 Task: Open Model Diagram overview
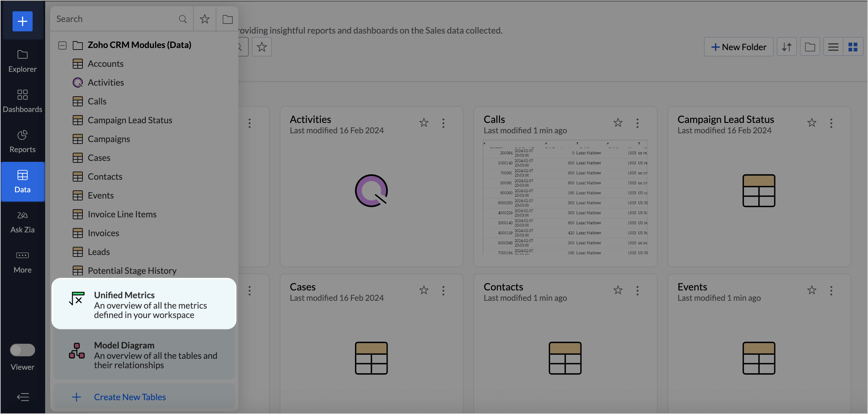point(144,355)
